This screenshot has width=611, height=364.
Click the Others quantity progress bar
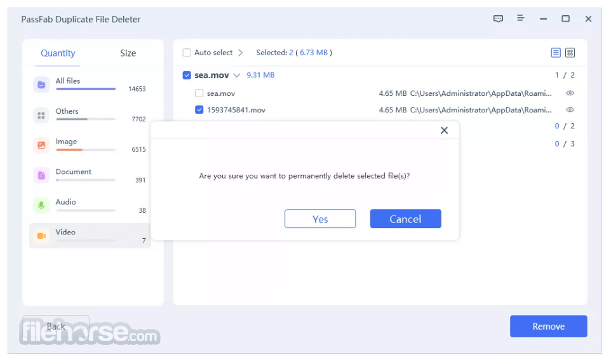[86, 119]
